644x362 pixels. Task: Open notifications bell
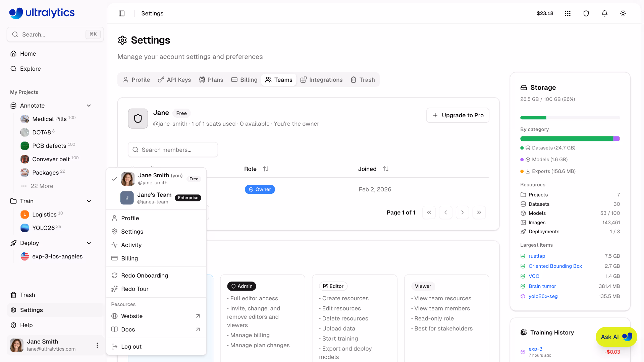point(604,13)
